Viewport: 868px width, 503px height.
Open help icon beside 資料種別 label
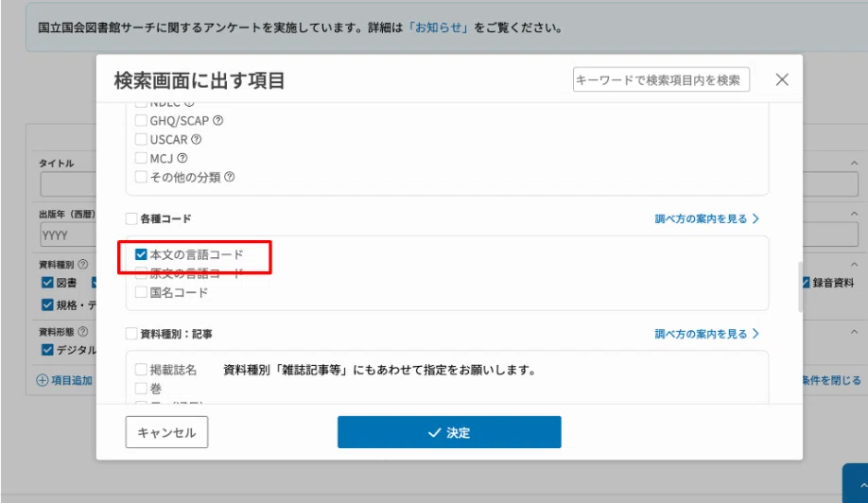click(83, 265)
